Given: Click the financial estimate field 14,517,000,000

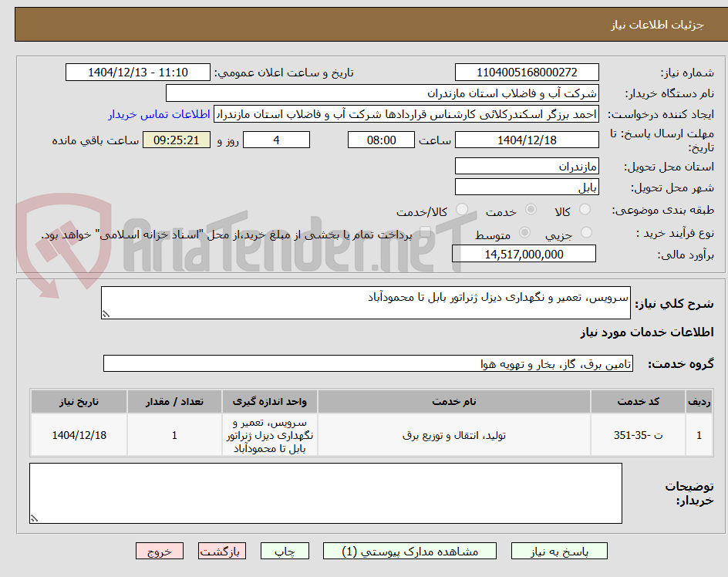Looking at the screenshot, I should 524,254.
